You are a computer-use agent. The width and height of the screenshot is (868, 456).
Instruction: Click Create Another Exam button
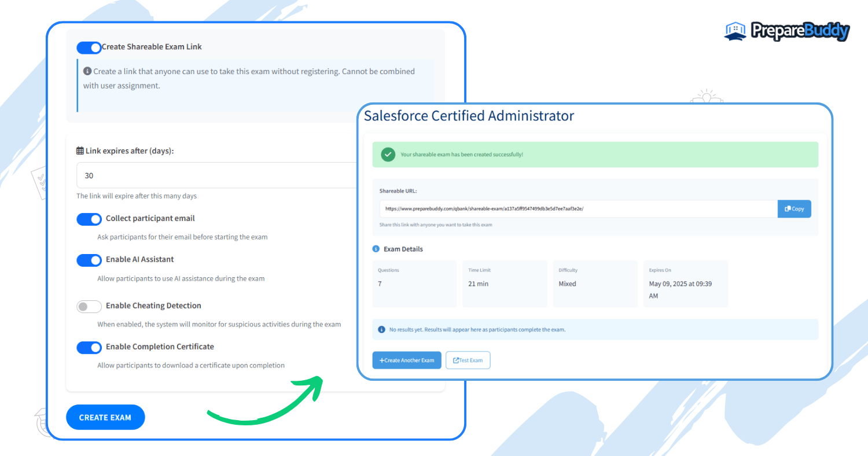pyautogui.click(x=407, y=360)
